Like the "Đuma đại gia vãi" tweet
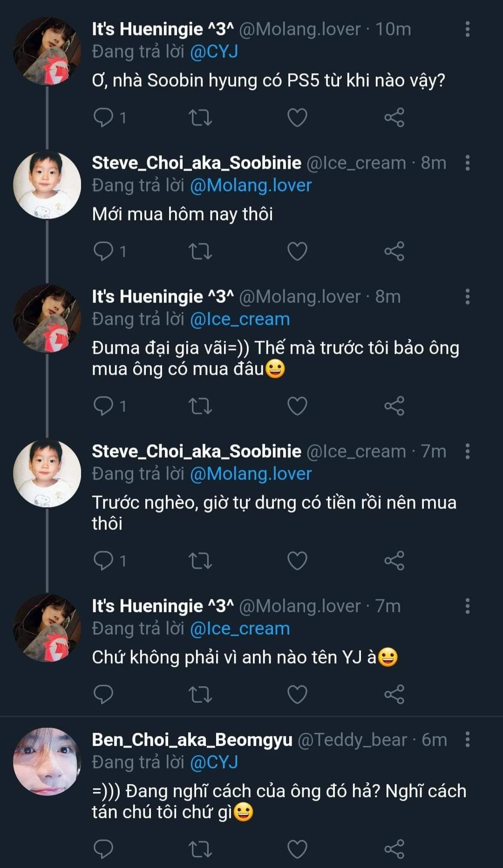Image resolution: width=503 pixels, height=868 pixels. 297,406
